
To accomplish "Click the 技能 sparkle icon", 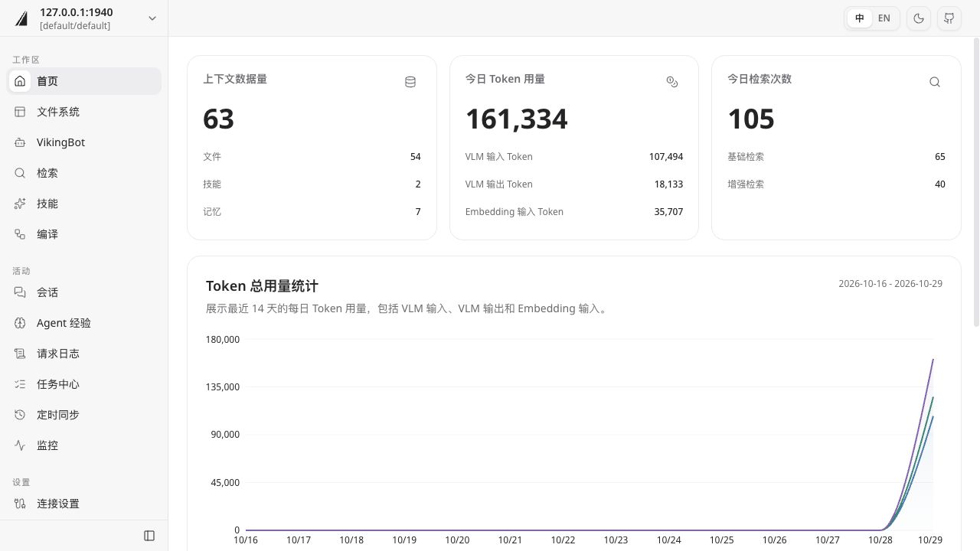I will (x=20, y=204).
